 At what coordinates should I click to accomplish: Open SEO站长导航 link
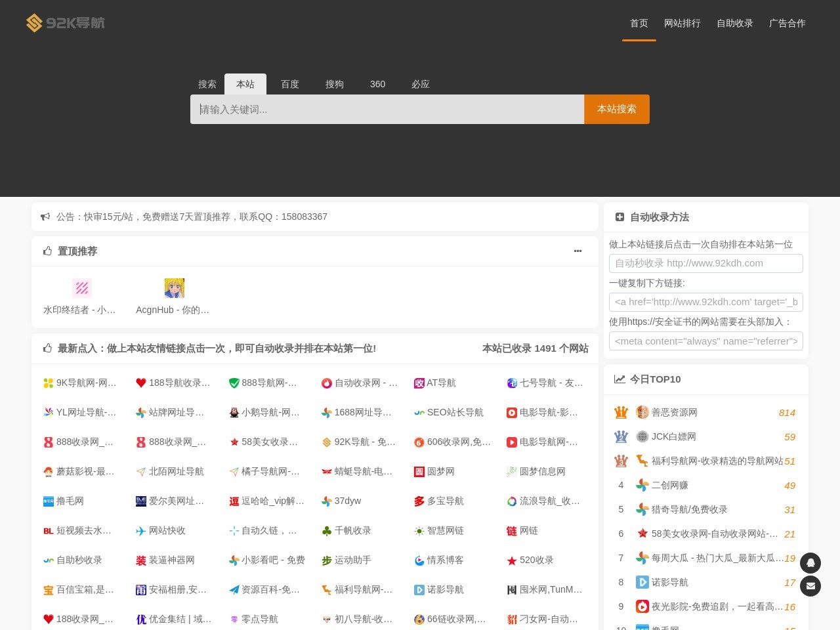tap(449, 412)
